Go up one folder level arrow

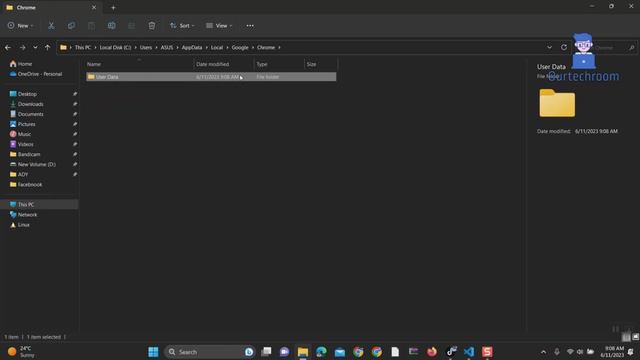coord(47,48)
